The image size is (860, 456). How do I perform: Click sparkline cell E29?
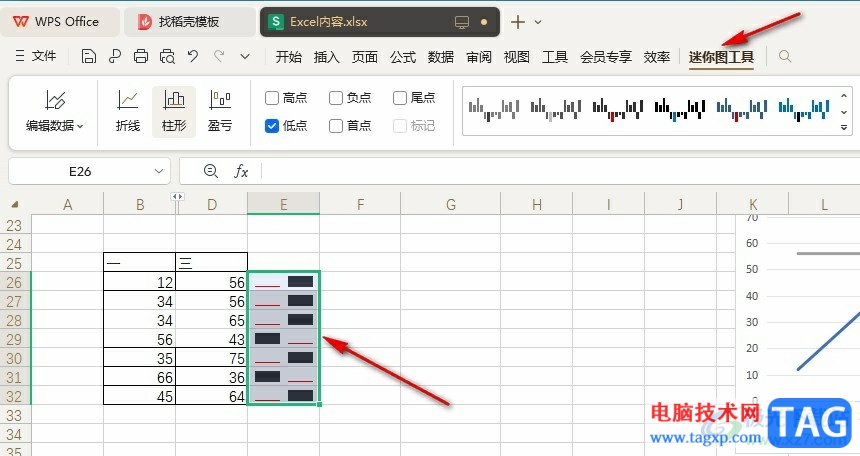284,339
